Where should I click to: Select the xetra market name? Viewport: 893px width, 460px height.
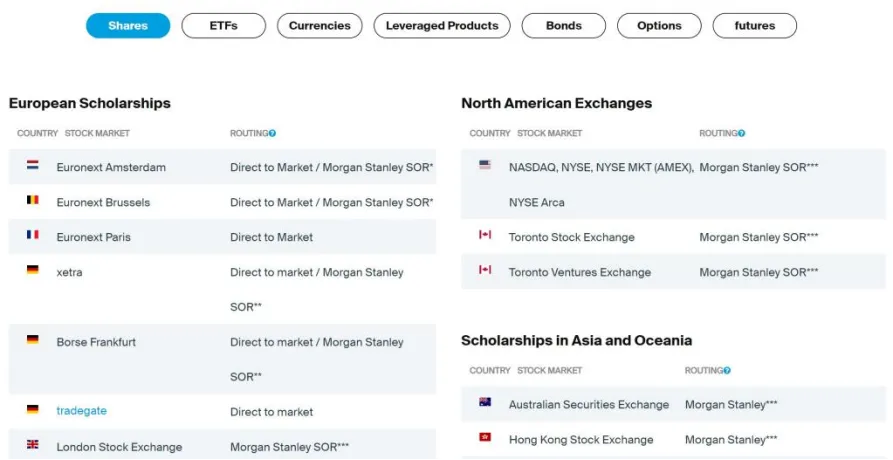tap(69, 272)
